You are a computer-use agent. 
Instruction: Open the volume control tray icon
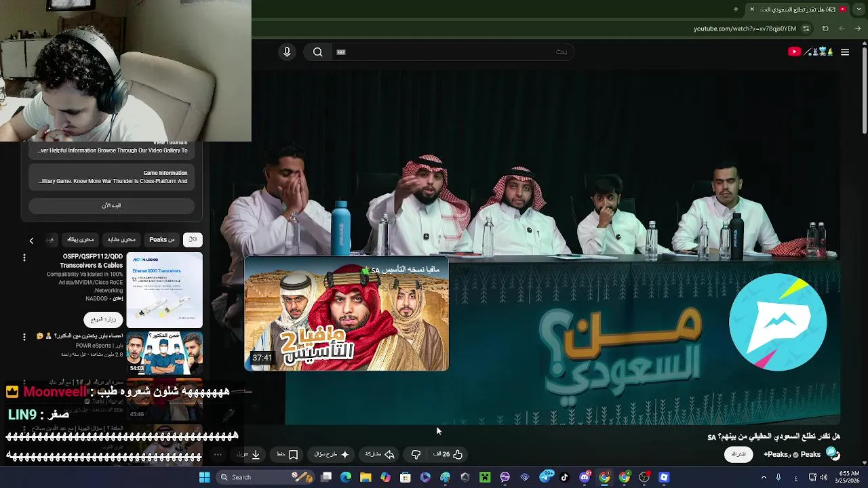click(823, 477)
